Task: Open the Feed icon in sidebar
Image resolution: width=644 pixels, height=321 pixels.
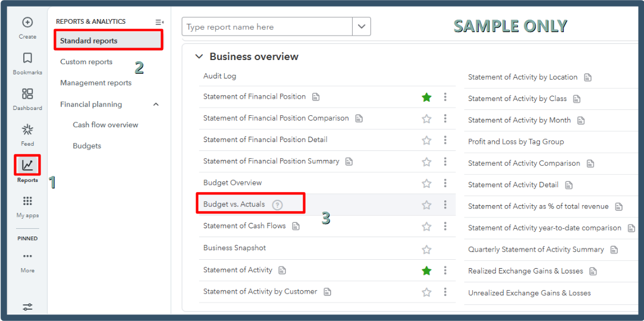Action: [27, 130]
